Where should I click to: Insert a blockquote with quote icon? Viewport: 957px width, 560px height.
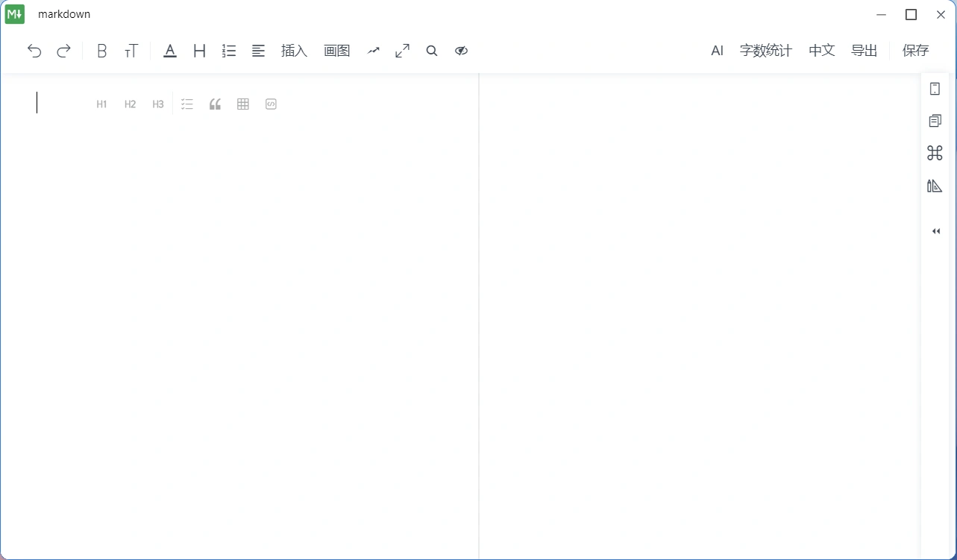tap(215, 104)
